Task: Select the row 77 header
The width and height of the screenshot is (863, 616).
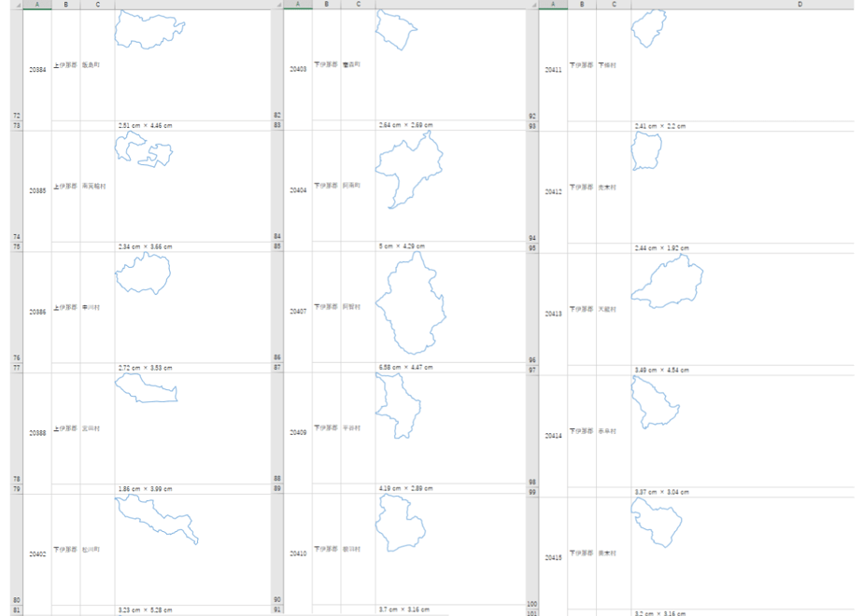Action: [x=17, y=368]
